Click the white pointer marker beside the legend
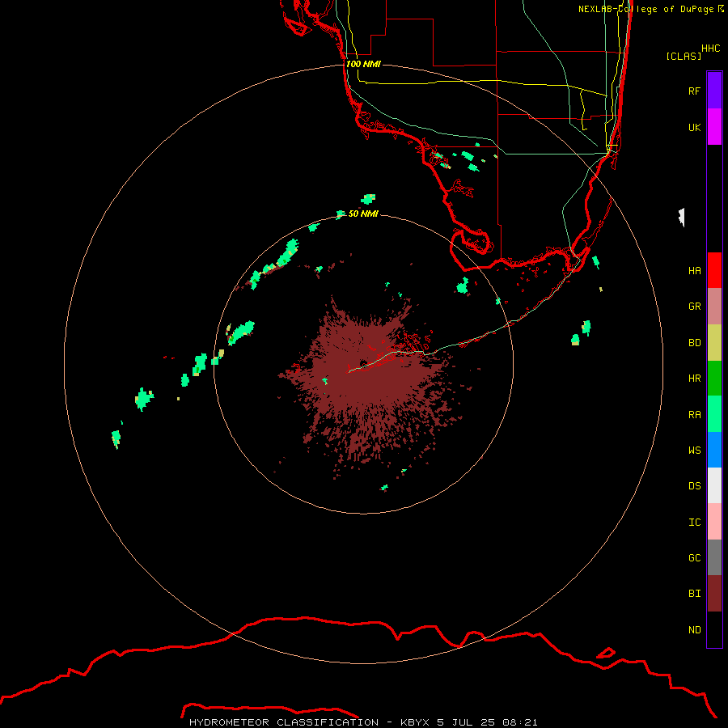This screenshot has height=728, width=728. click(682, 218)
